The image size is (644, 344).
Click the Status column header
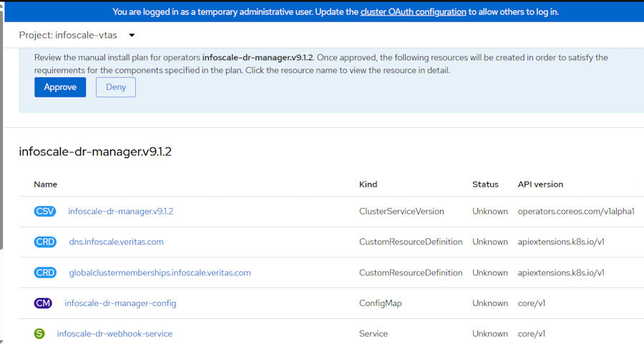(x=485, y=185)
